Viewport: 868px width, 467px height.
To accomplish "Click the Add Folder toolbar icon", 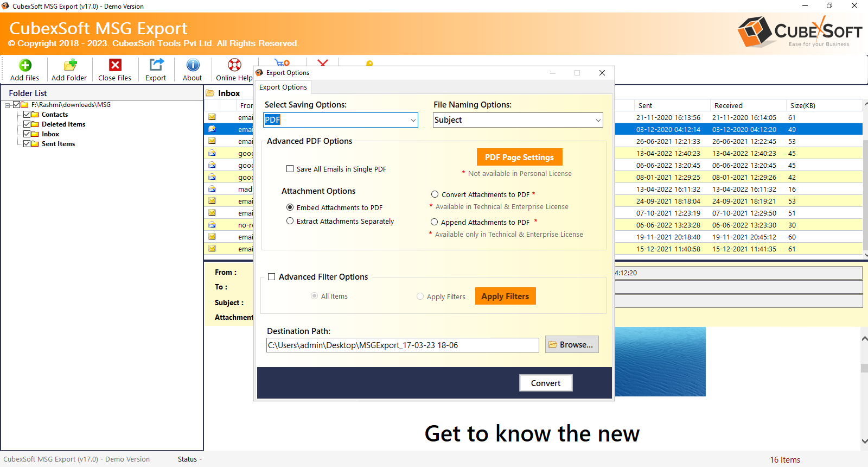I will click(69, 65).
